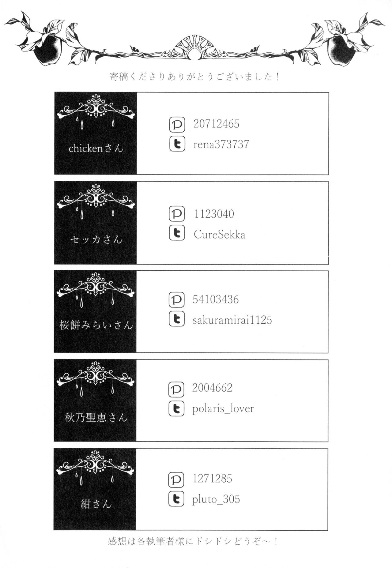Click the pixiv icon next to 54103436
Image resolution: width=392 pixels, height=568 pixels.
click(x=176, y=300)
